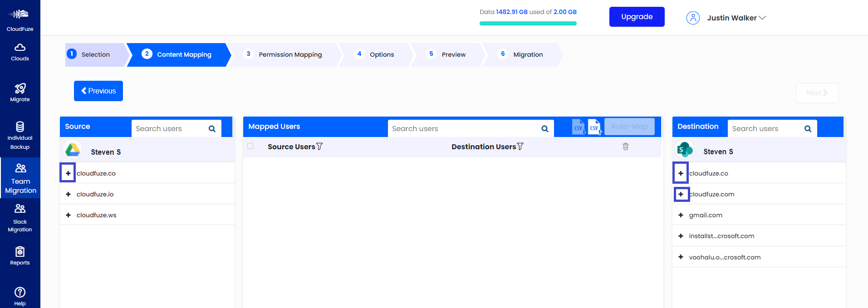Open Help in sidebar
This screenshot has height=308, width=868.
[20, 296]
